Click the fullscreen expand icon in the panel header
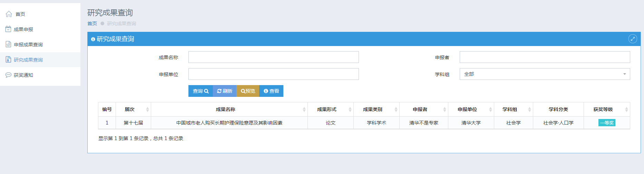The image size is (644, 174). (633, 39)
